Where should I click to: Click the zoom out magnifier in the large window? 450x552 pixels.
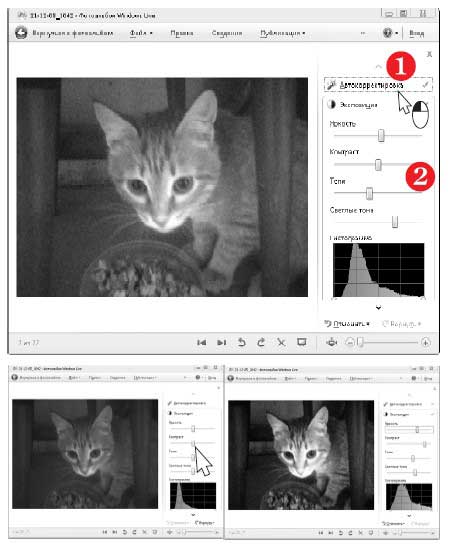click(x=349, y=342)
